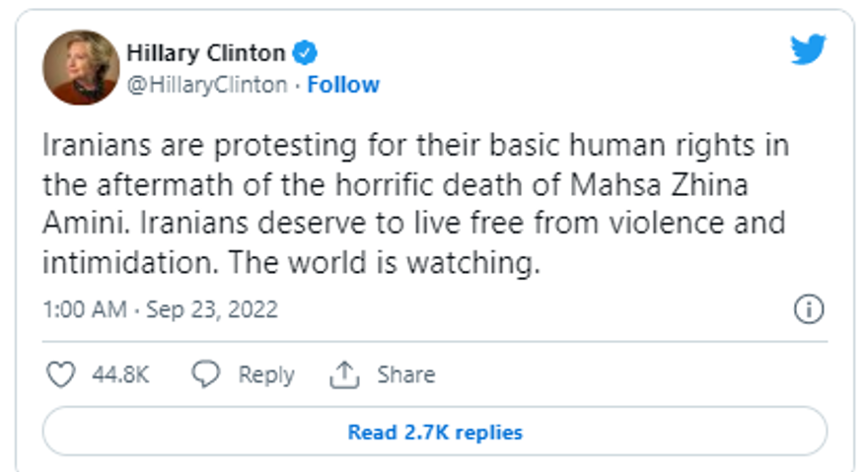
Task: Click the Twitter bird logo
Action: click(x=807, y=49)
